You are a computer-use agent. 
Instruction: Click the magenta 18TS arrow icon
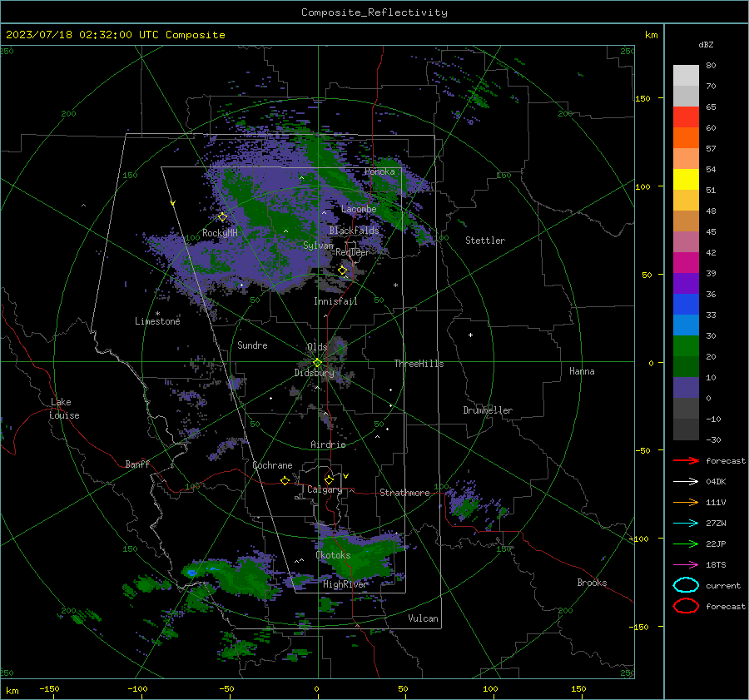(686, 565)
